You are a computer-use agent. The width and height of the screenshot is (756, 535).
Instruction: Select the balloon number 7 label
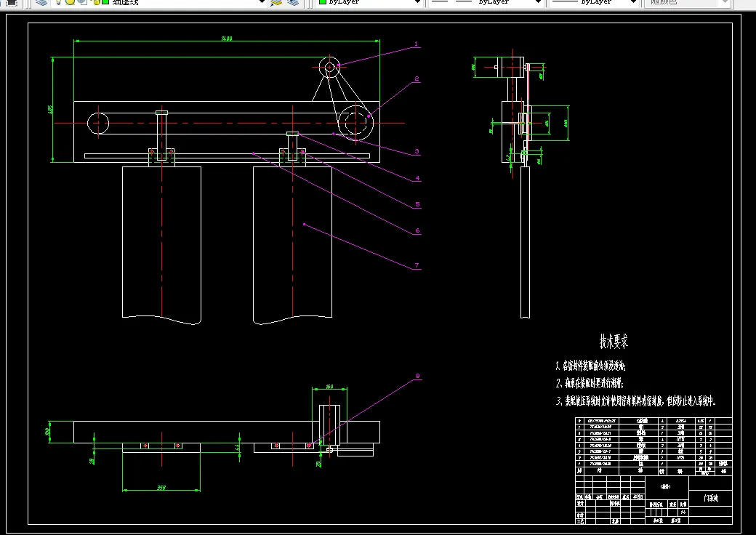(417, 265)
